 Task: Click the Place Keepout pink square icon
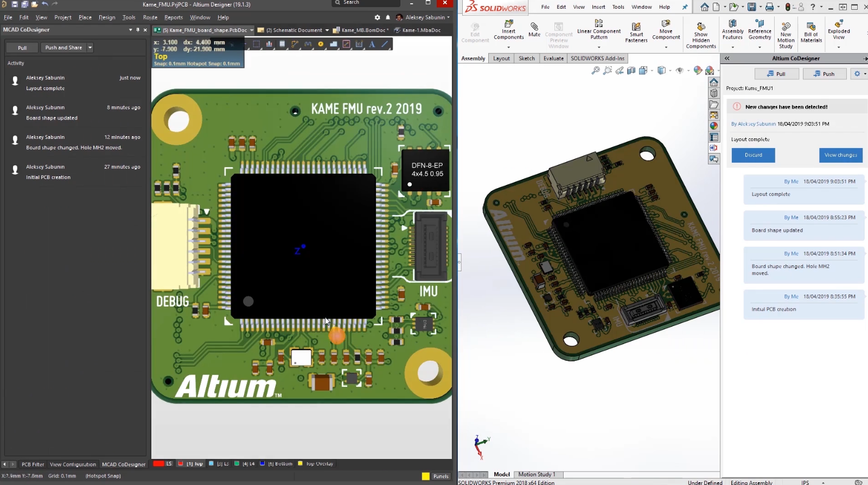346,44
